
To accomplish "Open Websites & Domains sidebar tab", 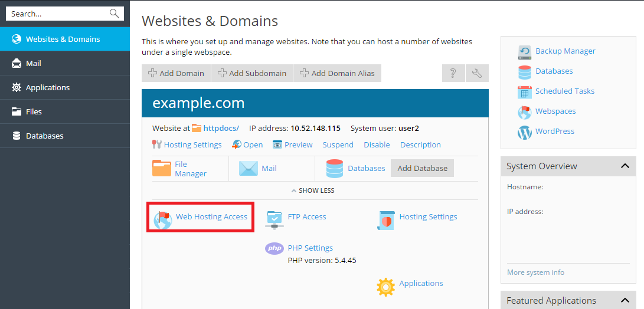I will tap(65, 40).
